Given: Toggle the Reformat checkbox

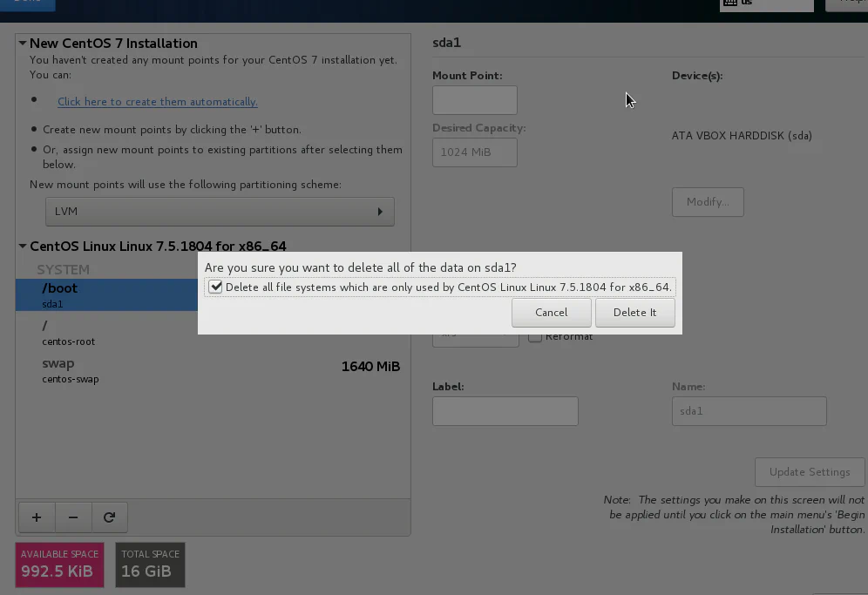Looking at the screenshot, I should click(x=535, y=336).
